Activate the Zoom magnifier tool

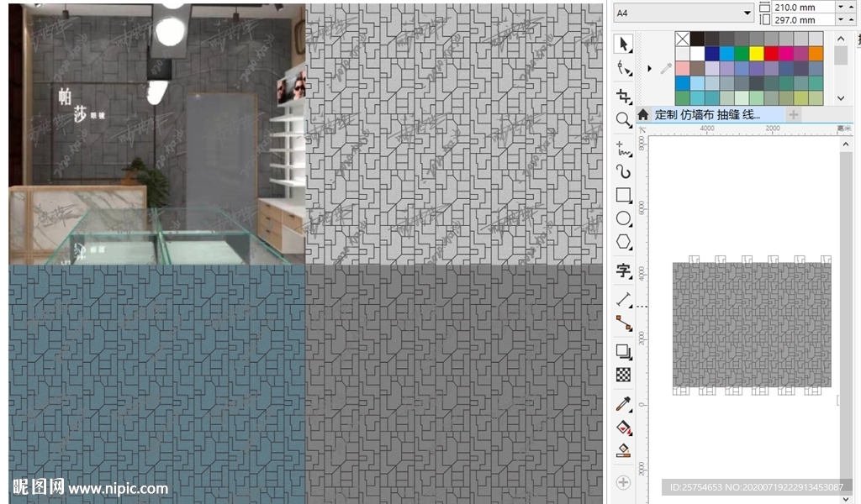coord(623,120)
